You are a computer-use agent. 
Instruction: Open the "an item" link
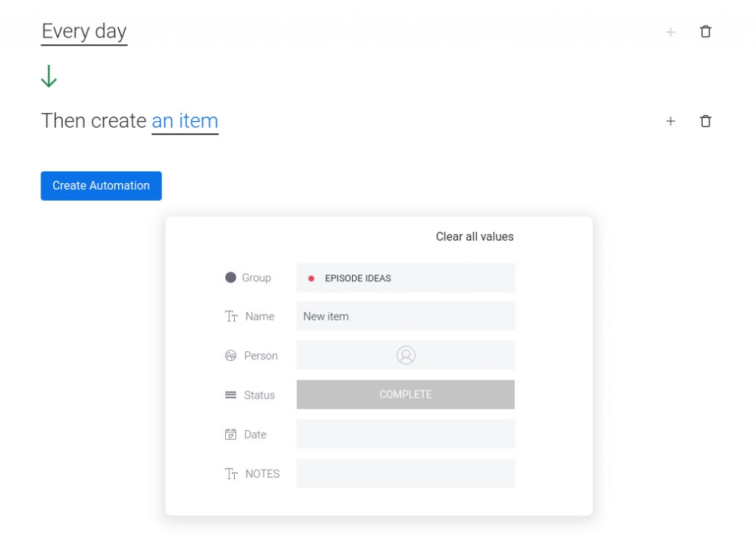(185, 120)
